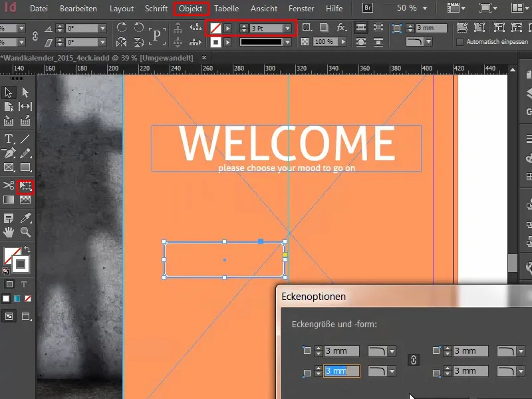Click the 100 % opacity field
Viewport: 532px width, 399px height.
coord(325,42)
